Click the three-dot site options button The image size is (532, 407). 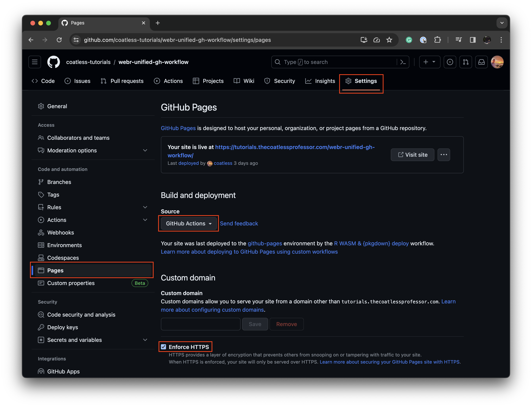tap(443, 155)
